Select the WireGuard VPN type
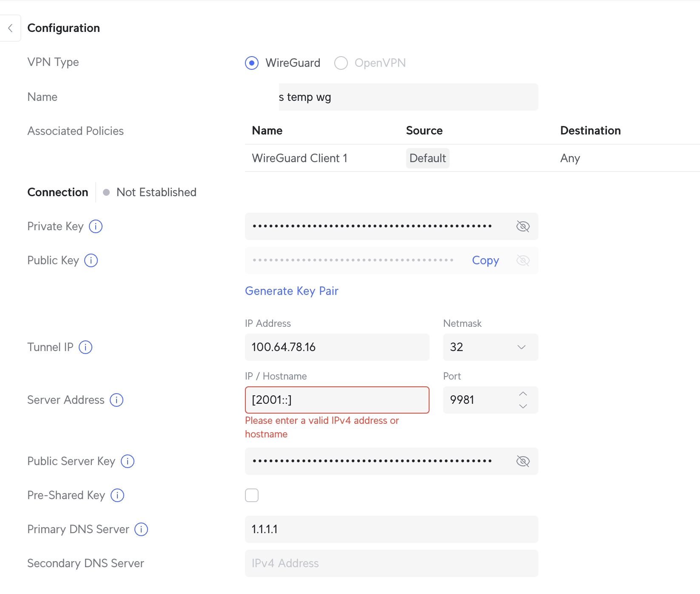 click(252, 63)
